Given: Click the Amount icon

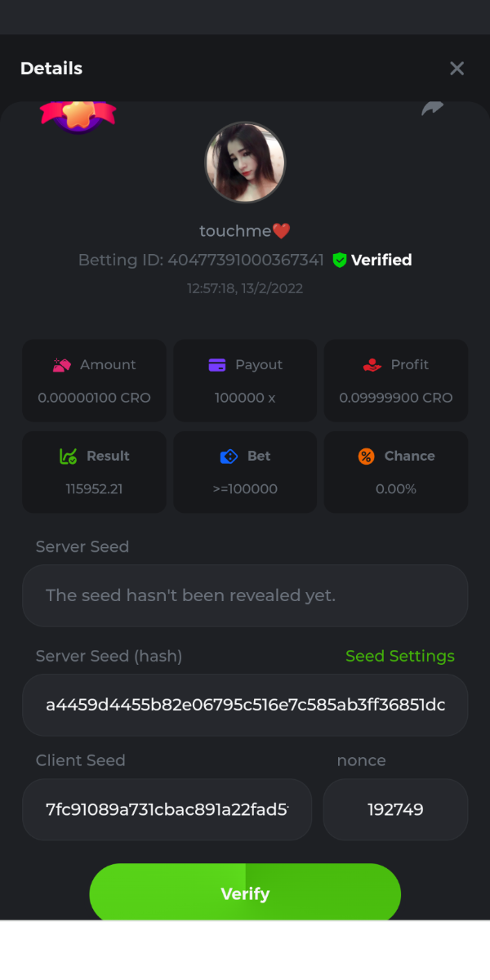Looking at the screenshot, I should [62, 365].
